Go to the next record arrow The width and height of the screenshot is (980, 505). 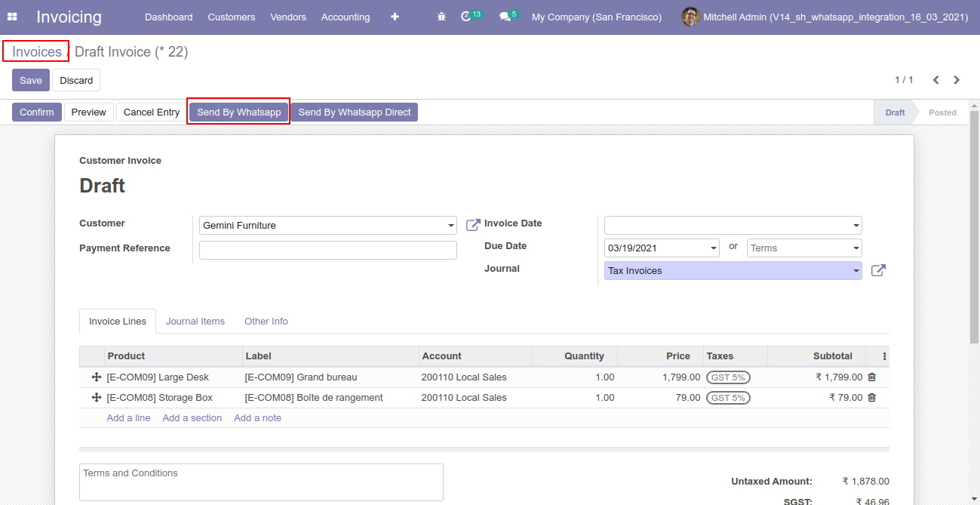[x=957, y=80]
